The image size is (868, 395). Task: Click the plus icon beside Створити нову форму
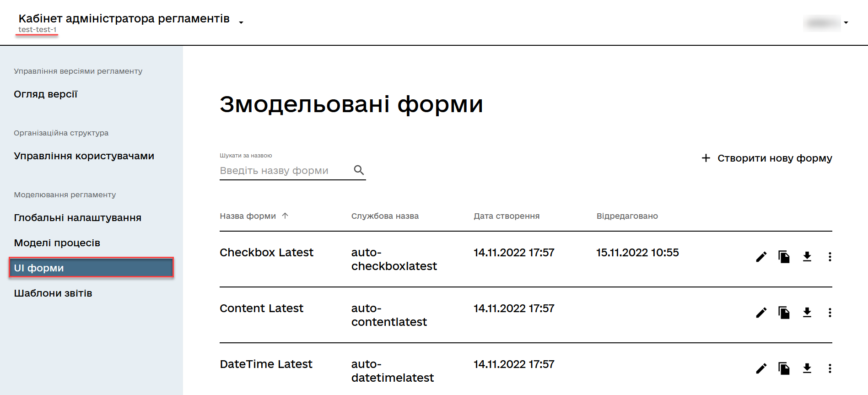[x=706, y=158]
